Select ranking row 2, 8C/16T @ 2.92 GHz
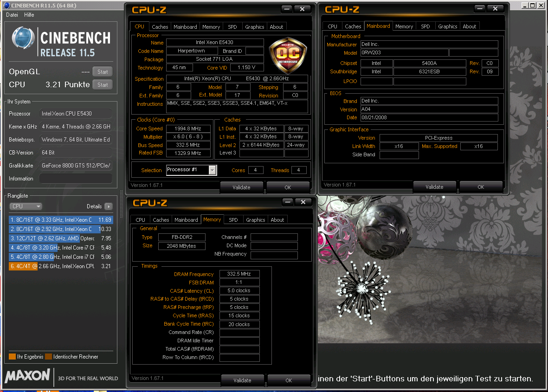This screenshot has height=392, width=548. (61, 229)
